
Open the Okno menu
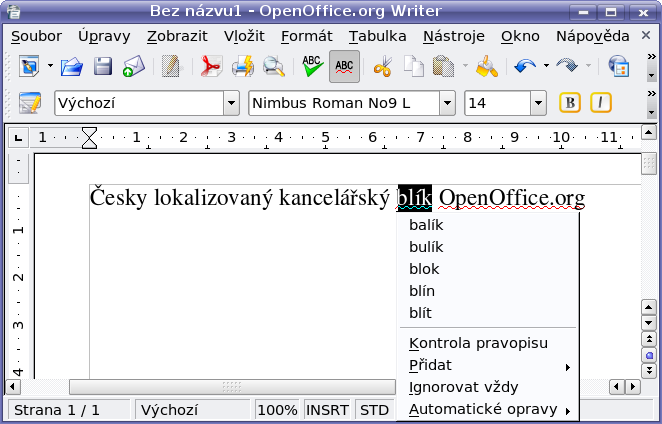(x=520, y=36)
